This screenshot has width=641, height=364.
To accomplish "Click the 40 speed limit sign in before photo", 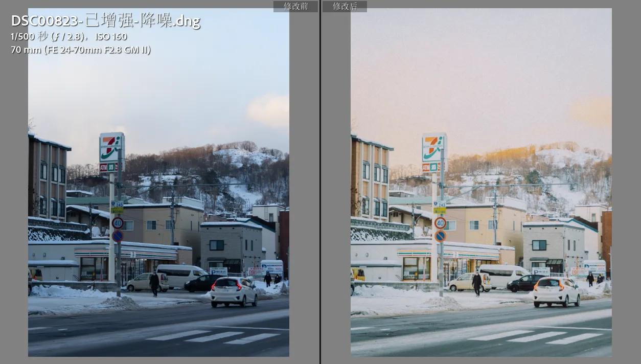I will (118, 223).
